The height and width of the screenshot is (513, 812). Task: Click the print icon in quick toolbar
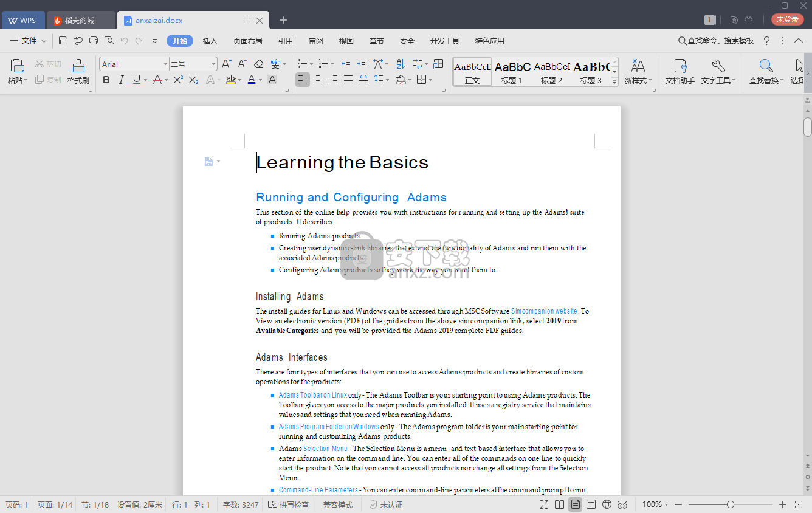coord(94,41)
